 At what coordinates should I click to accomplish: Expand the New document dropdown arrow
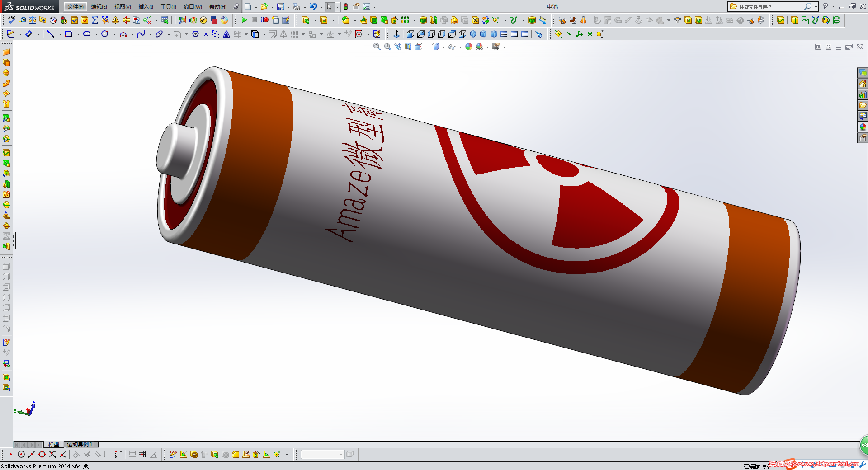click(256, 7)
